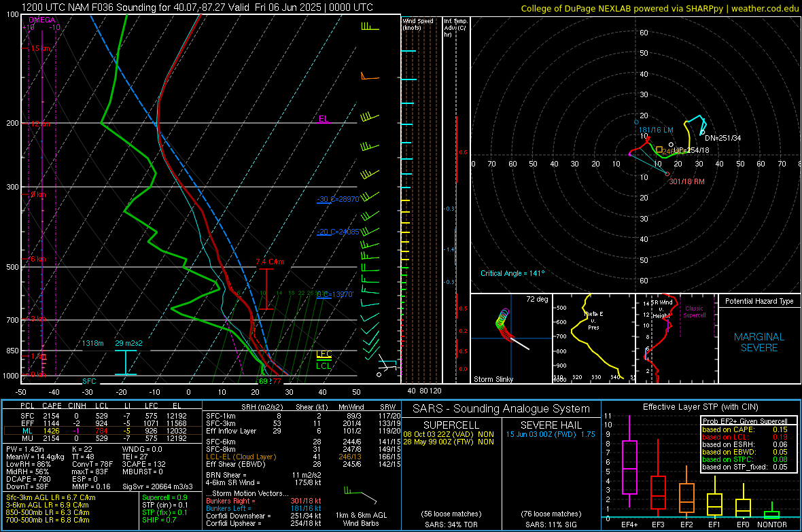This screenshot has height=532, width=802.
Task: Click the Supercell = 0.9 composite value
Action: coord(164,498)
